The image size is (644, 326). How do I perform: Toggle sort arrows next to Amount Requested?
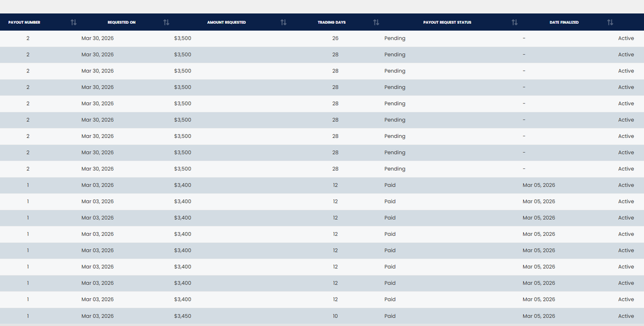283,22
